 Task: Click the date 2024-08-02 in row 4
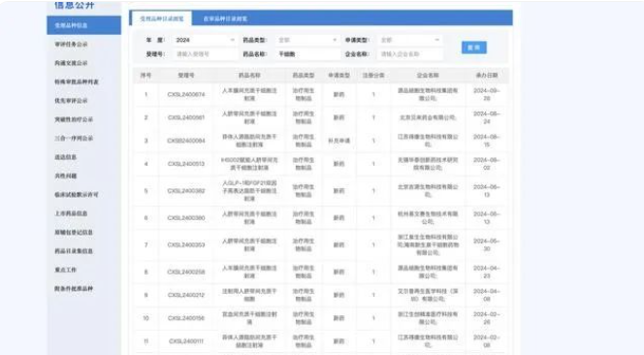(487, 164)
